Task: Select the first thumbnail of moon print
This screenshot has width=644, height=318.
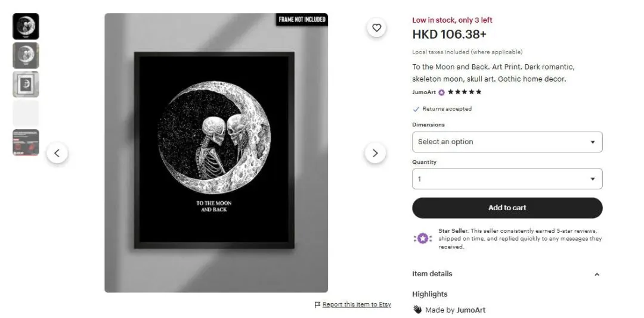Action: coord(26,26)
